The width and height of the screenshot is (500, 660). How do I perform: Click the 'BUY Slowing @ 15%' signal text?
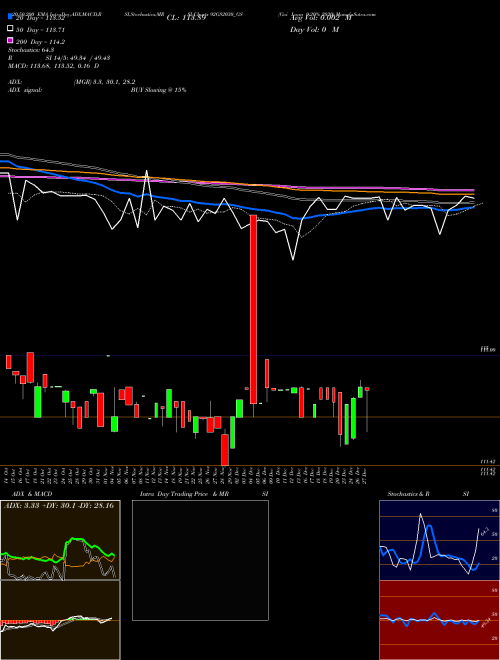click(x=158, y=90)
